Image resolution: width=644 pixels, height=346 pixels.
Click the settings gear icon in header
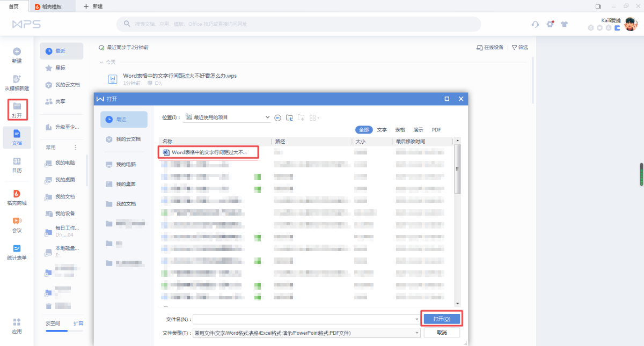click(x=550, y=24)
